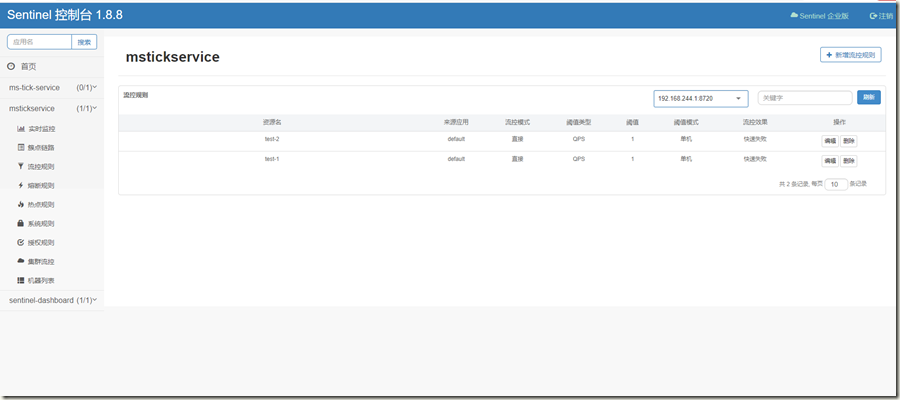Click 删除 delete for test-2 rule
The width and height of the screenshot is (900, 400).
pos(849,141)
